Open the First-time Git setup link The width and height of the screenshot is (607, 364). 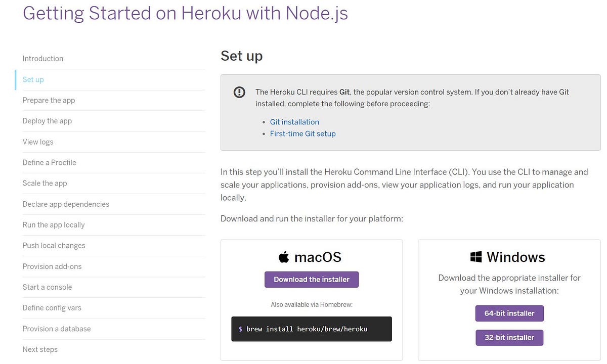pyautogui.click(x=302, y=133)
